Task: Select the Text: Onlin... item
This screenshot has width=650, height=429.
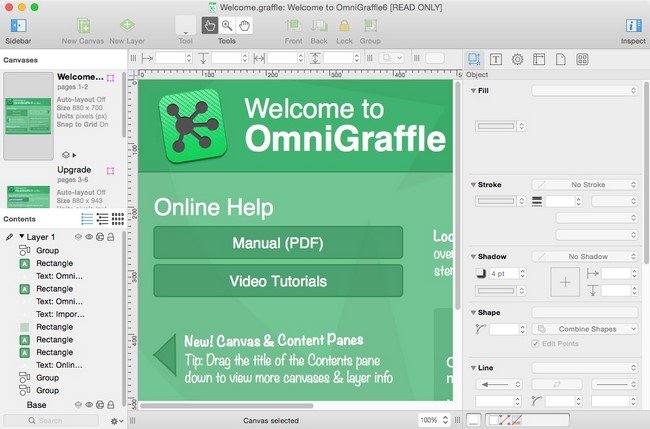Action: 59,365
